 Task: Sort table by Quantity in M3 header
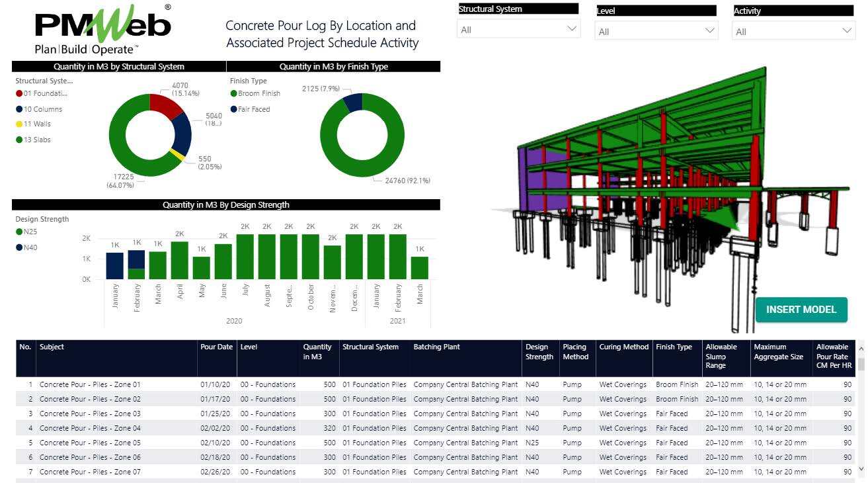coord(317,351)
